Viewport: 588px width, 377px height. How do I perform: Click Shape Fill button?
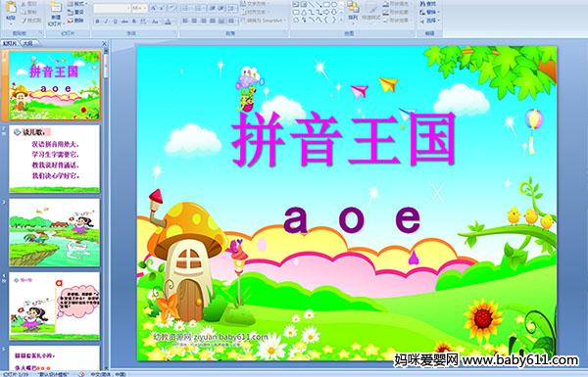[x=397, y=3]
